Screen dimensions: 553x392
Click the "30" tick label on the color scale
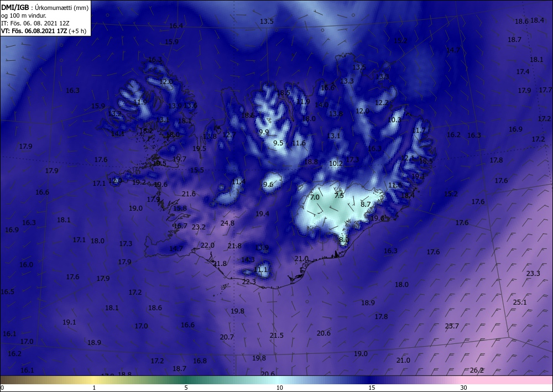click(464, 388)
